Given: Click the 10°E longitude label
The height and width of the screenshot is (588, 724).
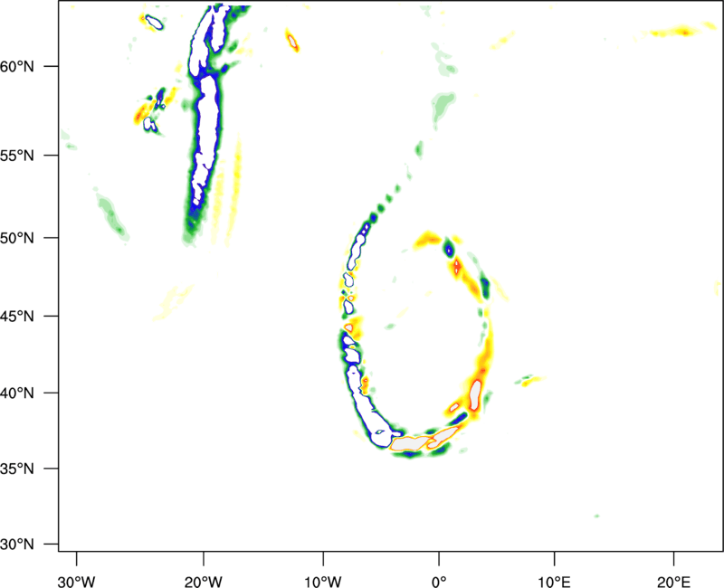Looking at the screenshot, I should [554, 582].
